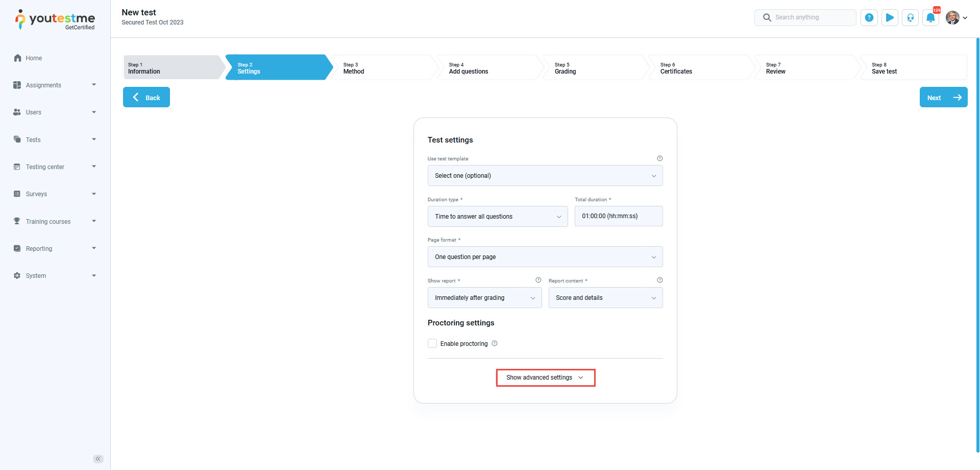
Task: Open the Reporting section icon
Action: pyautogui.click(x=17, y=248)
